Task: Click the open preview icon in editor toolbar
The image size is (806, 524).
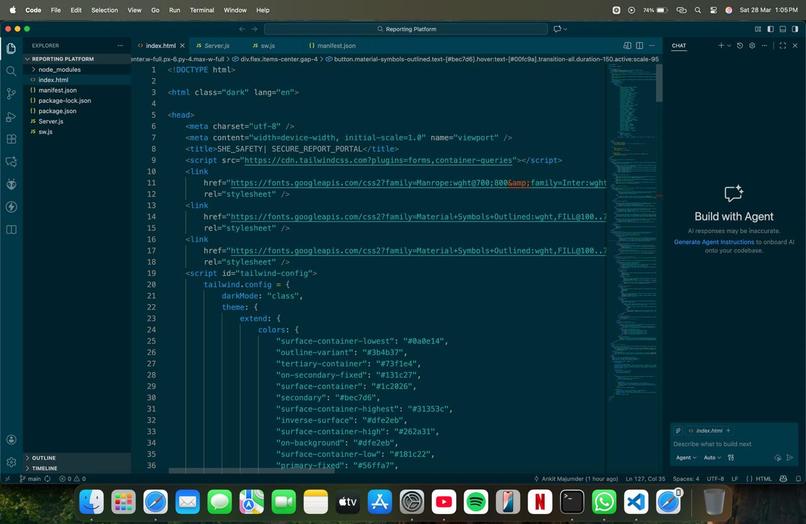Action: pyautogui.click(x=627, y=46)
